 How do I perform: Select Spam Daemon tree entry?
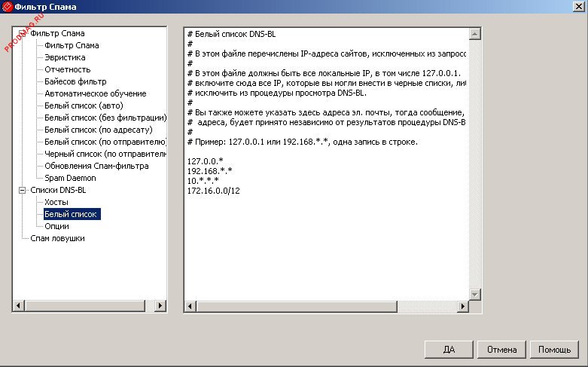[x=70, y=178]
